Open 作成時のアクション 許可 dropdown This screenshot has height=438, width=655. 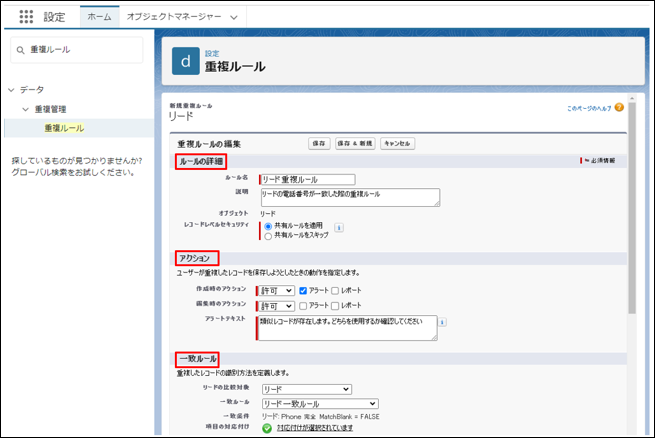(277, 291)
